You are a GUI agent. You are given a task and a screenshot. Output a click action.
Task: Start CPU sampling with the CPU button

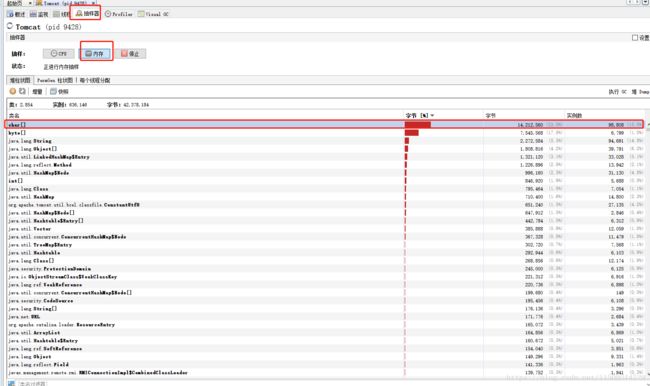pos(58,53)
